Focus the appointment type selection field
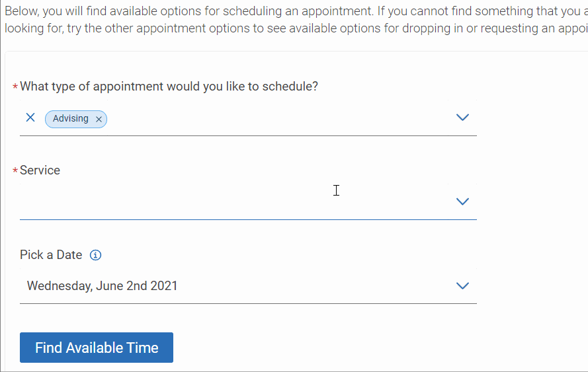Viewport: 588px width, 372px height. coord(278,118)
